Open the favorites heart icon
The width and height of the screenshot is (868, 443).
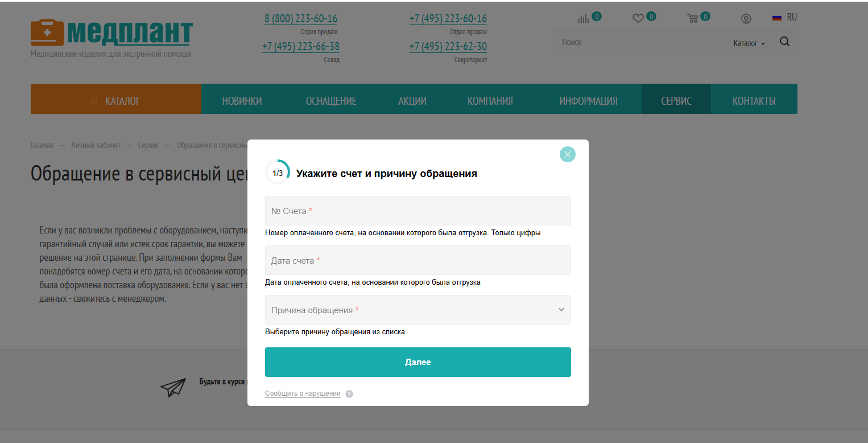click(638, 19)
